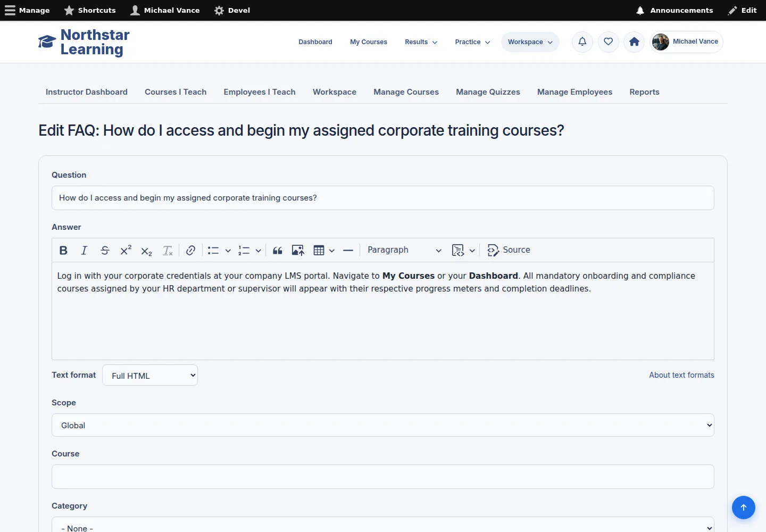Viewport: 766px width, 532px height.
Task: Click the Northstar Learning logo
Action: [84, 42]
